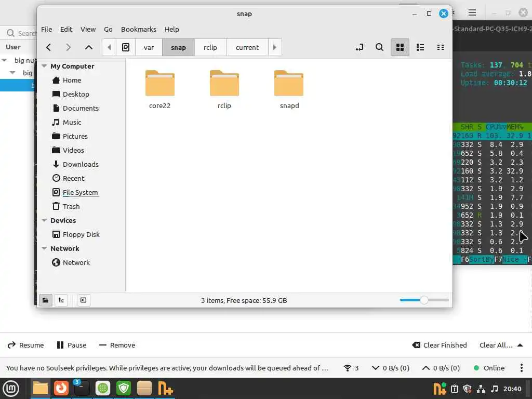Select the rclip folder icon
Image resolution: width=532 pixels, height=399 pixels.
tap(224, 83)
